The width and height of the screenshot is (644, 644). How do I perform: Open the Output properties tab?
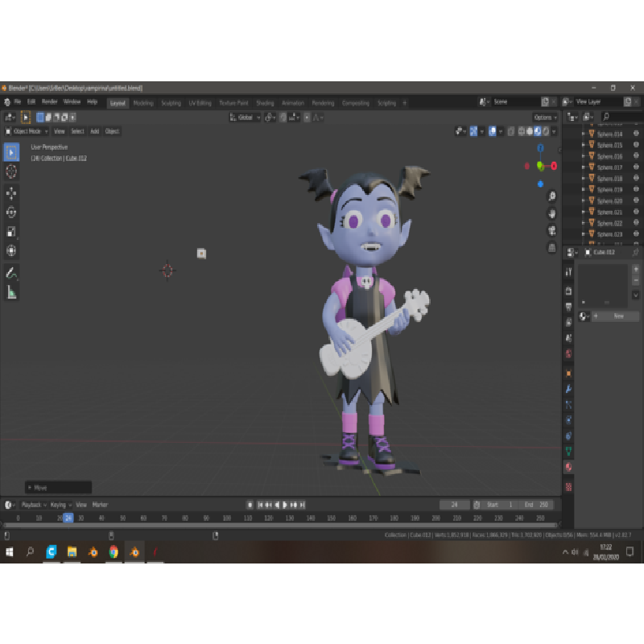click(x=569, y=307)
